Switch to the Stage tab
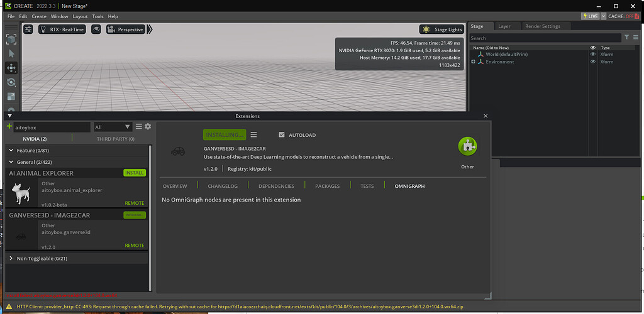The height and width of the screenshot is (314, 644). pos(477,26)
